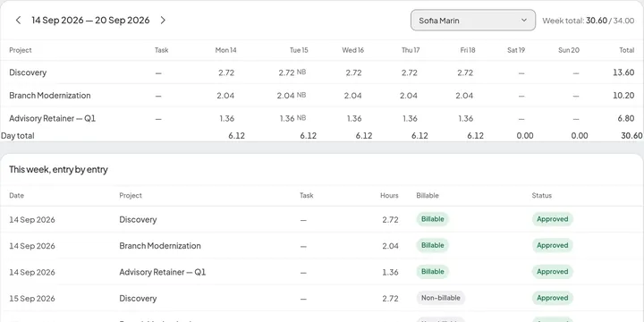Click Branch Modernization Tuesday cell 2.04 NB

pos(292,96)
